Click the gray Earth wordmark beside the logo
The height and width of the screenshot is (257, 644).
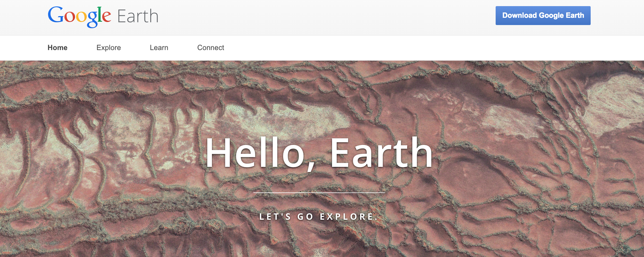138,16
